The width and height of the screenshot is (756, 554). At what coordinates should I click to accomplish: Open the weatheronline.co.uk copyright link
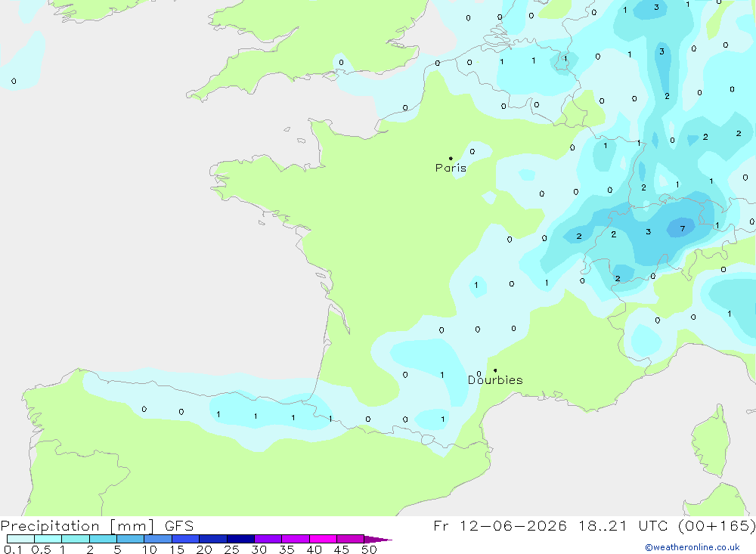tap(692, 547)
